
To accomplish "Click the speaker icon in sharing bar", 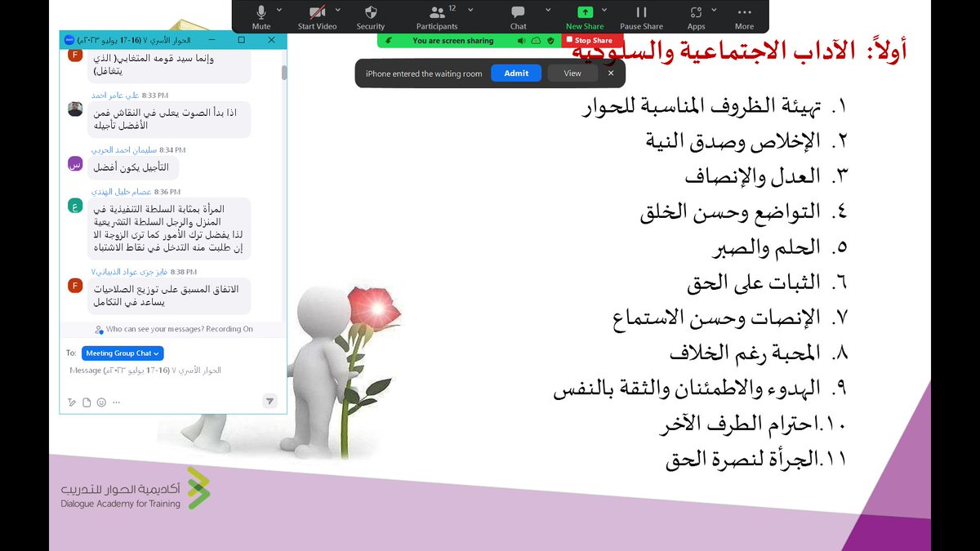I will 520,40.
